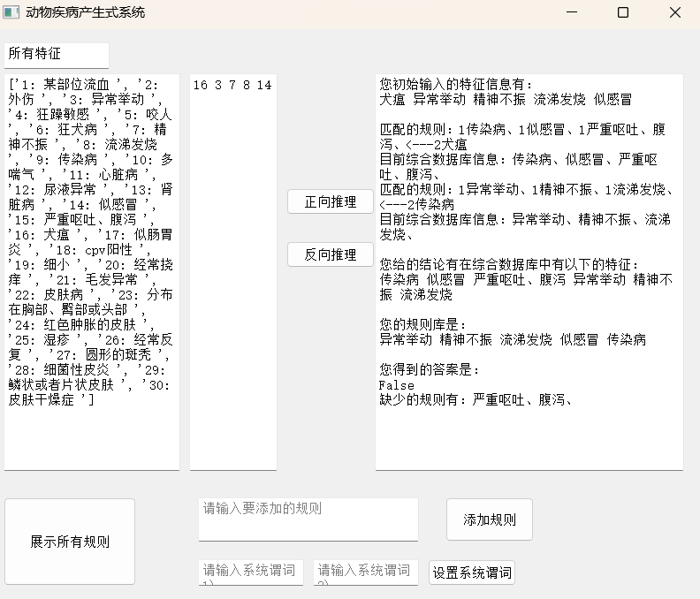Click the 所有特征 label box
The height and width of the screenshot is (599, 700).
click(57, 56)
